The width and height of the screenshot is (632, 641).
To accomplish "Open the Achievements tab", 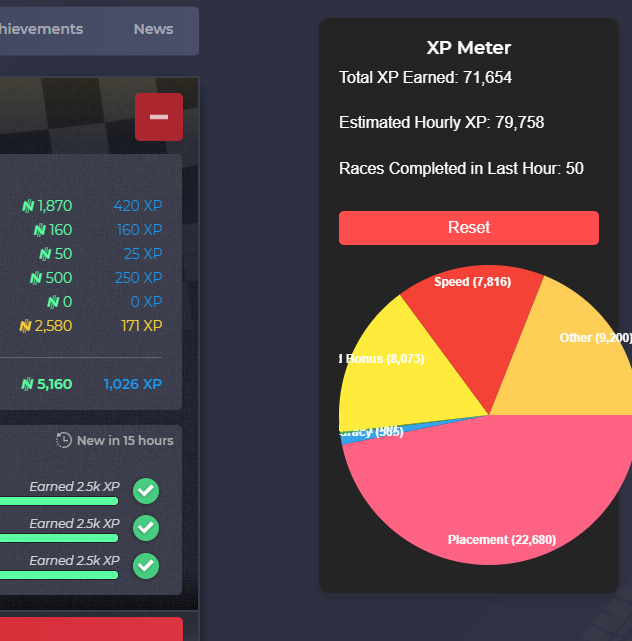I will point(41,29).
